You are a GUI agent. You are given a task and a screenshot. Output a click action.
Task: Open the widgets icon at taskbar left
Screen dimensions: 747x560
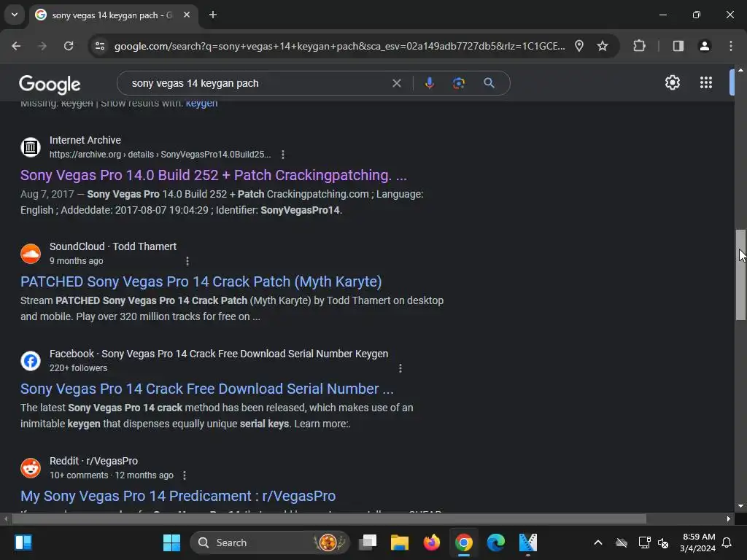[23, 542]
